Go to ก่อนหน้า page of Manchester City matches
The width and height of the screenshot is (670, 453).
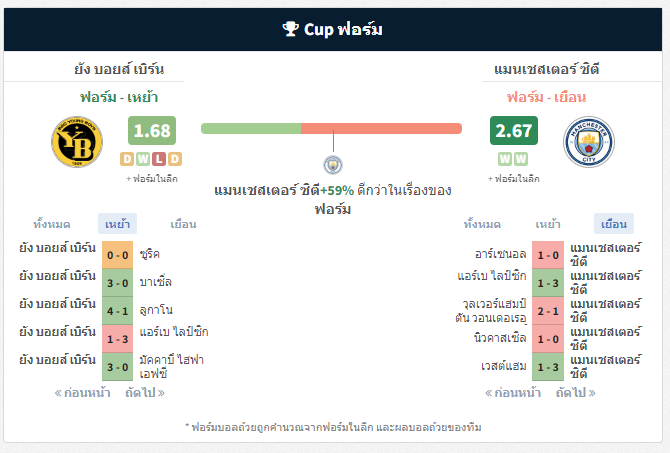coord(513,392)
